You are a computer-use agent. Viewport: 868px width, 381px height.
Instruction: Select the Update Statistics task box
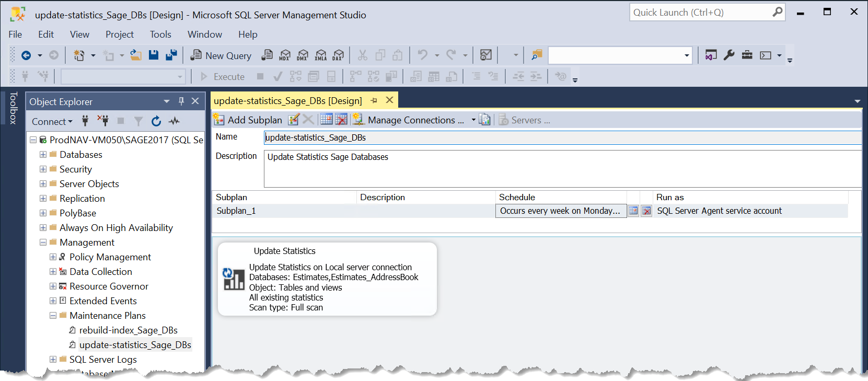[327, 279]
